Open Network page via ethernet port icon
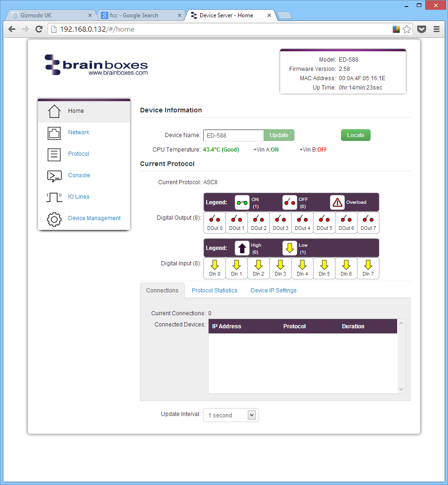This screenshot has height=485, width=448. pyautogui.click(x=54, y=133)
